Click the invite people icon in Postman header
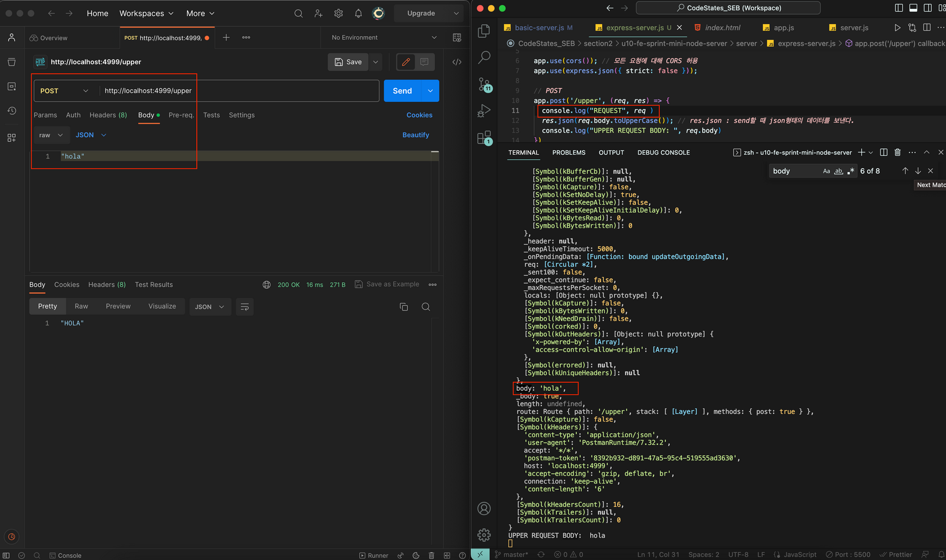Viewport: 946px width, 560px height. (318, 13)
